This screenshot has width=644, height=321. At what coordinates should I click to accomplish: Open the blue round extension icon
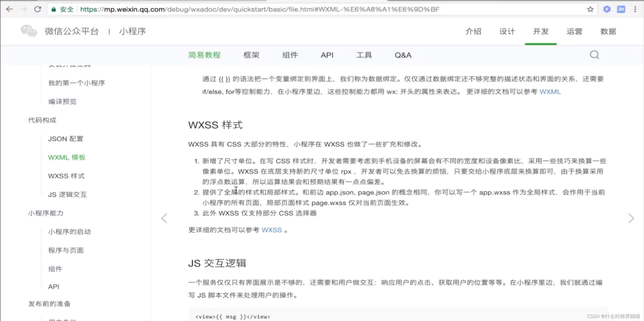(607, 9)
